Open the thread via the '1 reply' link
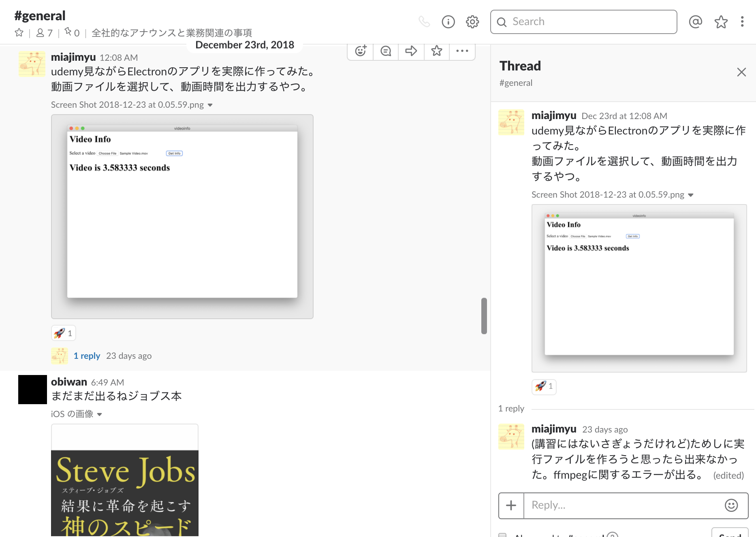 coord(87,356)
